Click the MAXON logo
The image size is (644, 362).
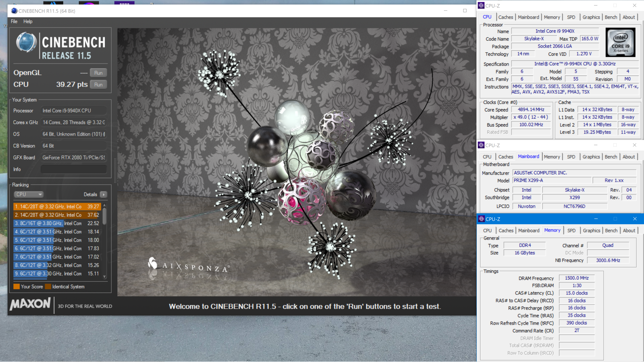pos(30,304)
